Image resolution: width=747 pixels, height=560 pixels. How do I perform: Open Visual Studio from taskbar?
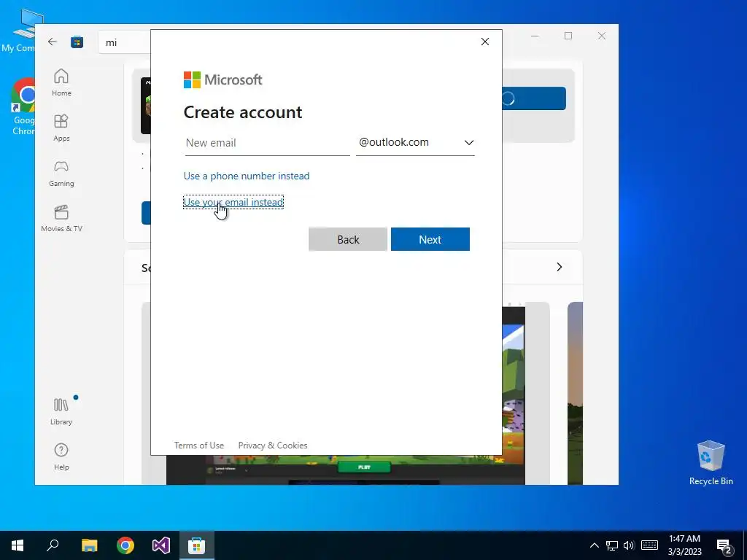161,545
